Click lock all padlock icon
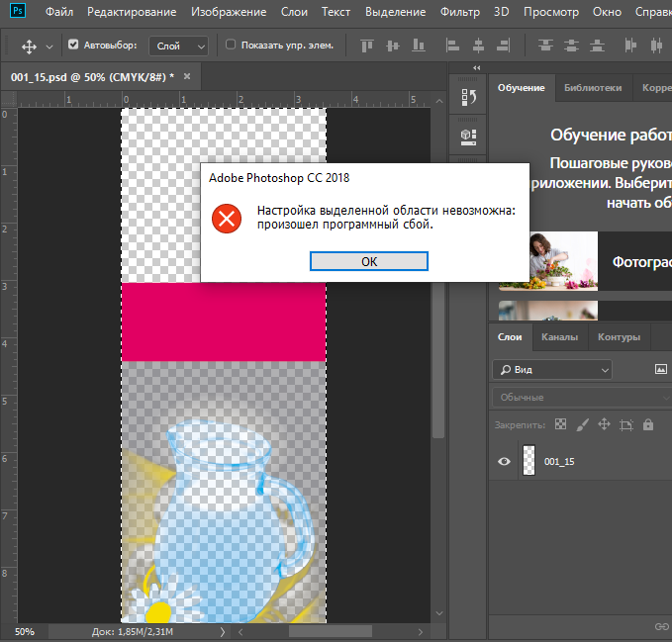This screenshot has height=642, width=672. (648, 424)
